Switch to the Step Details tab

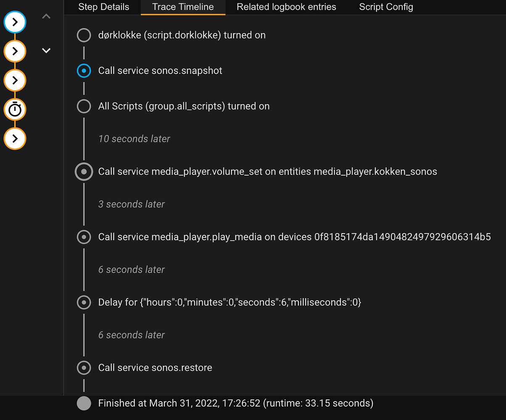coord(103,7)
